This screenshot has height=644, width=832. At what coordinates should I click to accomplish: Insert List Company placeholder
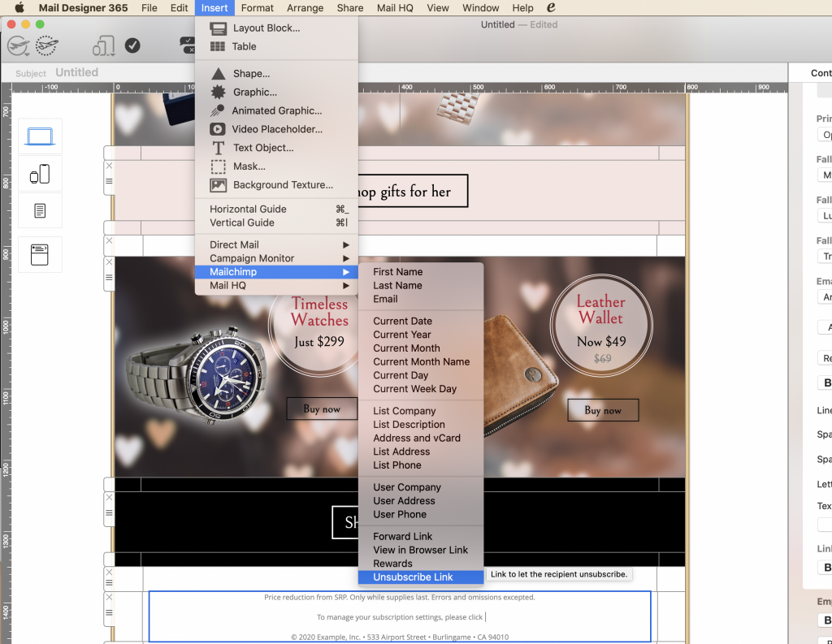point(421,411)
